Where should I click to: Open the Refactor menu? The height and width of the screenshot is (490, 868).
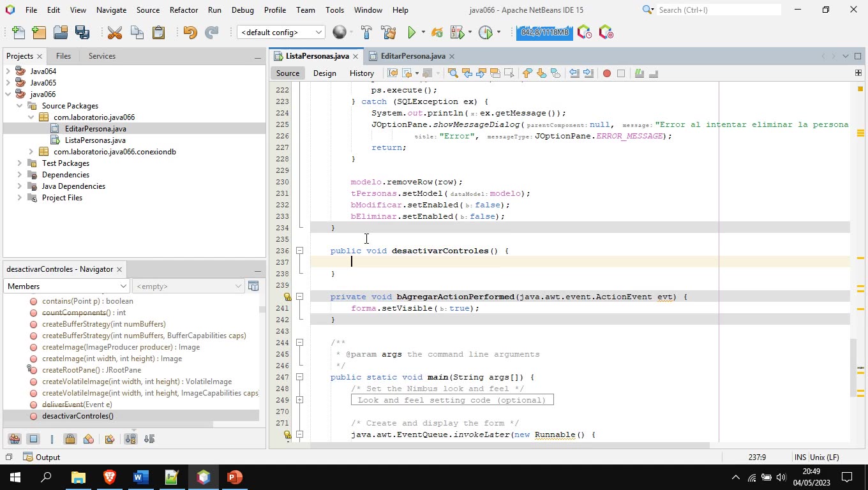[x=184, y=10]
